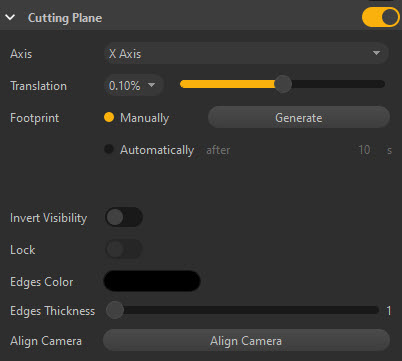Viewport: 402px width, 361px height.
Task: Click the Axis dropdown arrow icon
Action: pyautogui.click(x=376, y=53)
